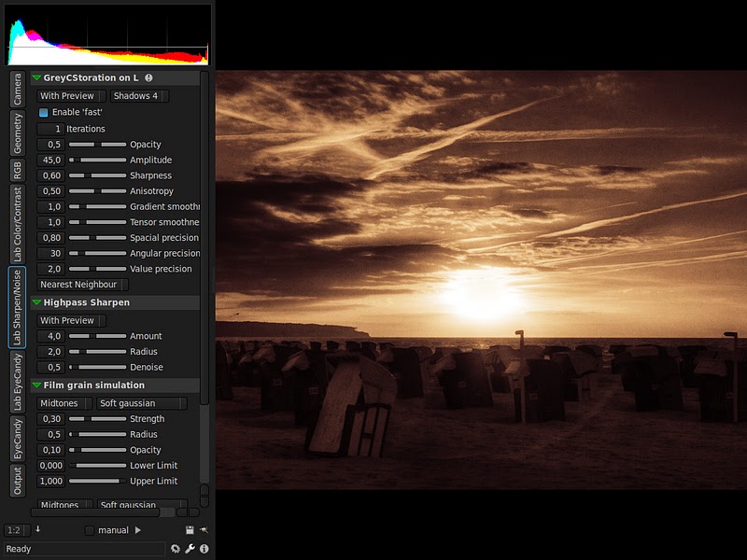Collapse the Highpass Sharpen section
747x560 pixels.
(36, 302)
